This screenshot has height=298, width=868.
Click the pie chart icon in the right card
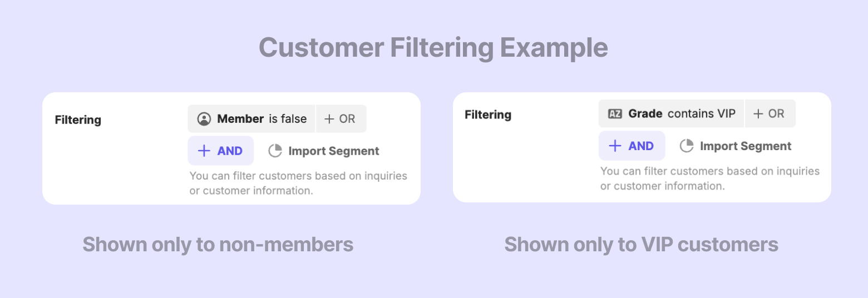pyautogui.click(x=687, y=146)
